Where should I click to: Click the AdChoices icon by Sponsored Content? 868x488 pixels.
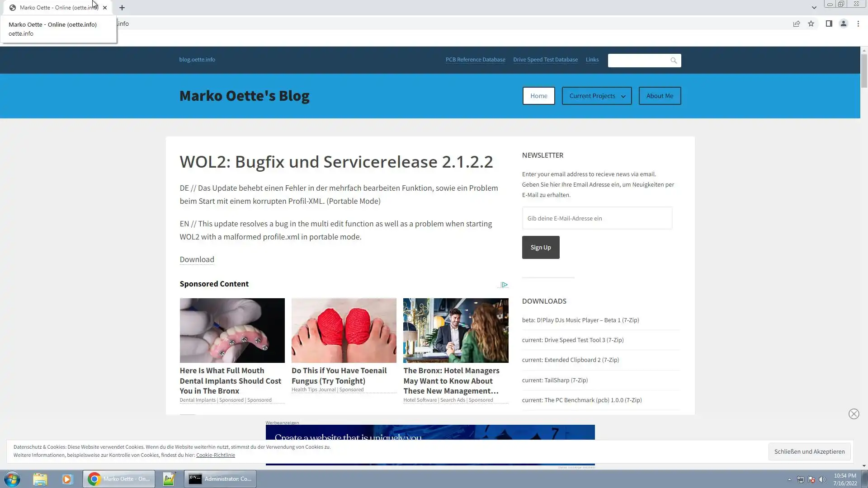(x=504, y=285)
